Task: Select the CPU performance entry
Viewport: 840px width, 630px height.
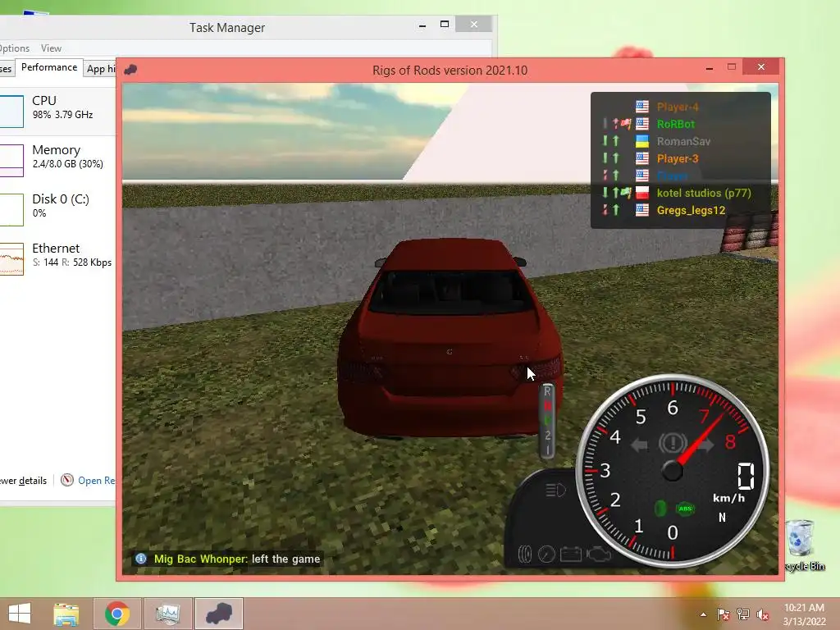Action: (57, 112)
